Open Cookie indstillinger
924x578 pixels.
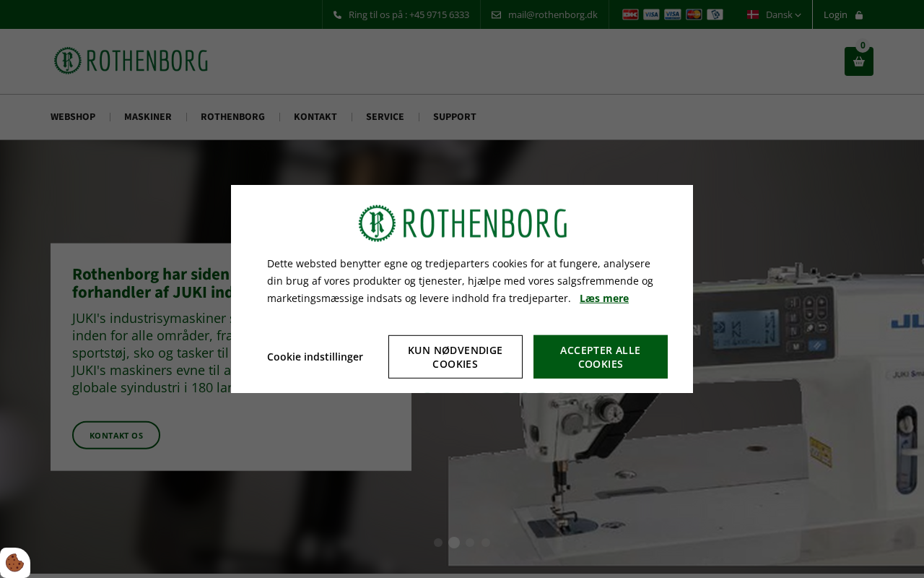[315, 357]
